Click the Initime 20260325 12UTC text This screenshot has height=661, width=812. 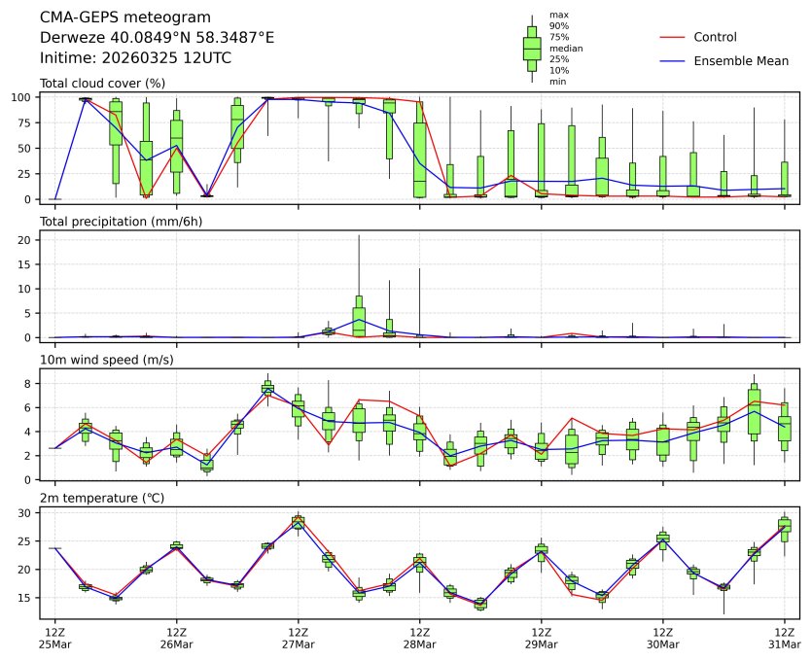135,57
